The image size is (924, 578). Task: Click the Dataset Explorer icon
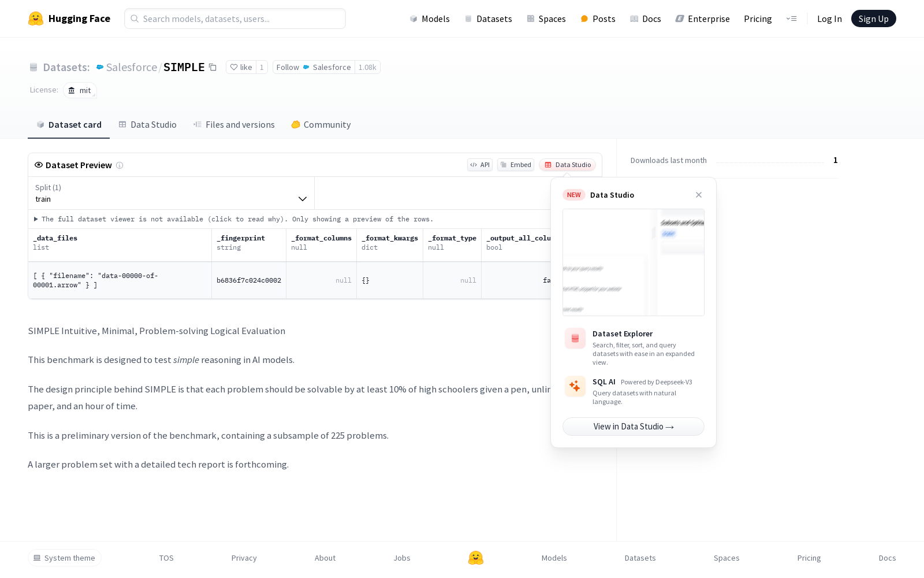(x=575, y=339)
